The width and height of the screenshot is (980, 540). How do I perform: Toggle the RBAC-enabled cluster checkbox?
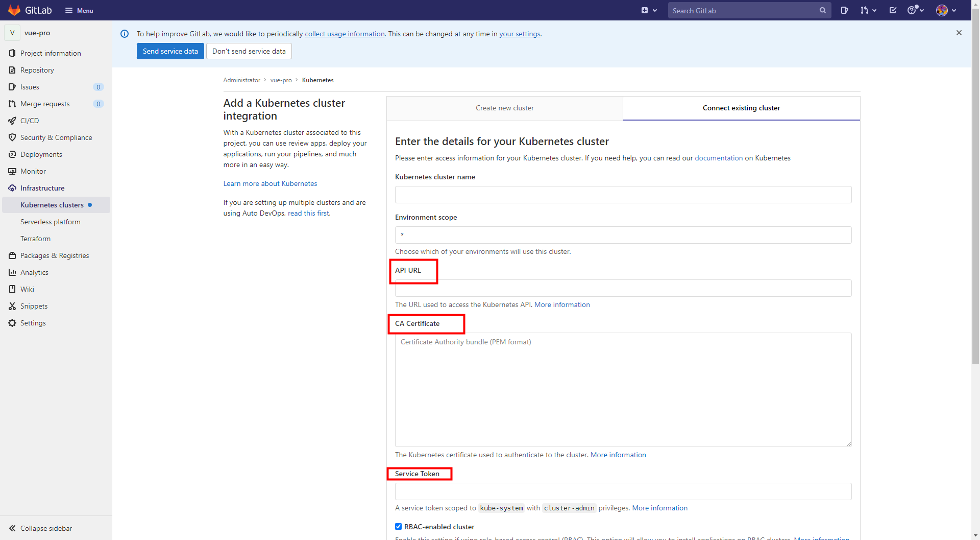pos(399,527)
